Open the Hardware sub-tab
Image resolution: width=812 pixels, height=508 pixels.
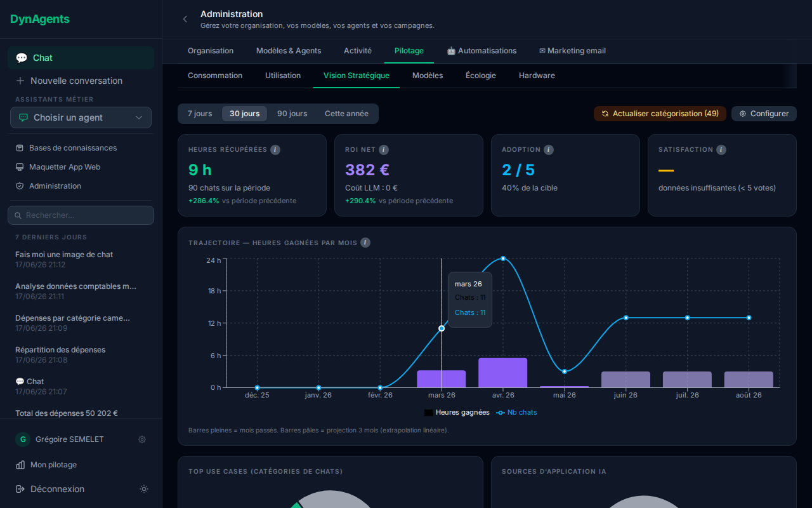[537, 76]
